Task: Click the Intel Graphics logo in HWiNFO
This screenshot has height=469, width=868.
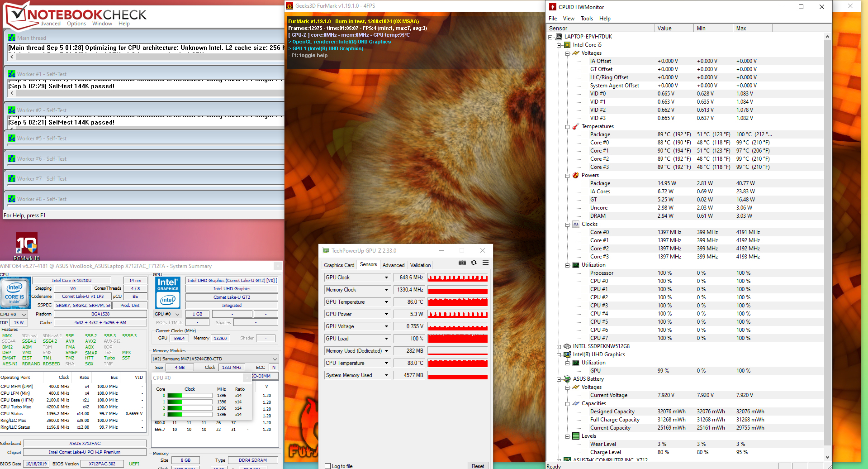Action: (x=168, y=292)
